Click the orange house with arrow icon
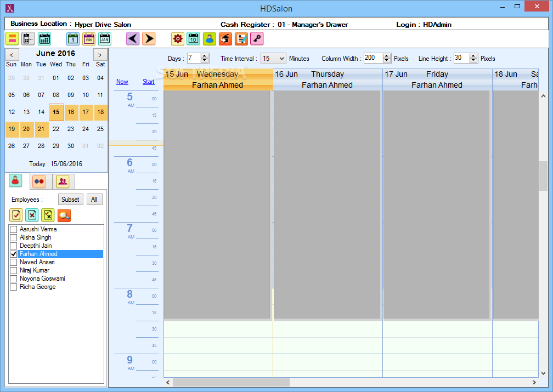The height and width of the screenshot is (392, 553). click(225, 39)
